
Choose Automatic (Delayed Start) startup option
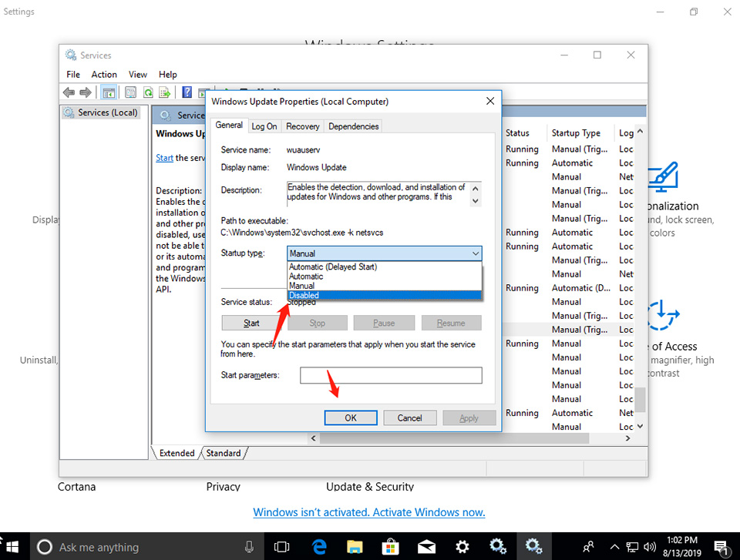pos(384,267)
